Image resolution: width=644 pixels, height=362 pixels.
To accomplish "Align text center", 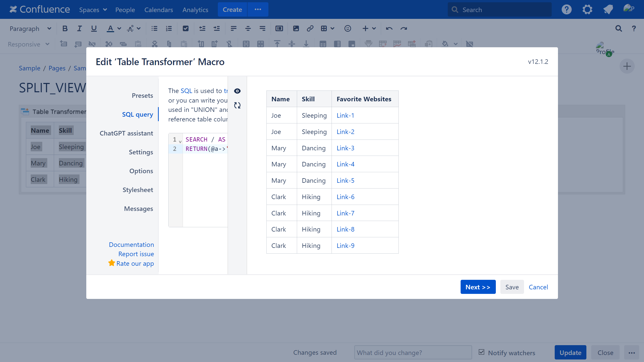I will (248, 28).
